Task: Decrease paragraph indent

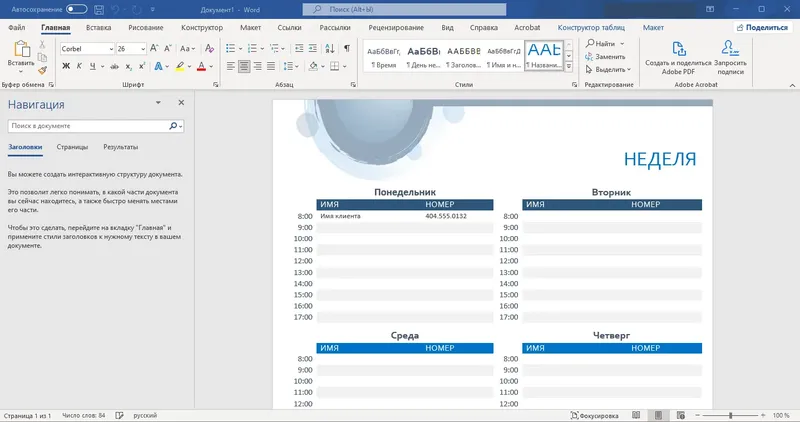Action: [x=299, y=48]
